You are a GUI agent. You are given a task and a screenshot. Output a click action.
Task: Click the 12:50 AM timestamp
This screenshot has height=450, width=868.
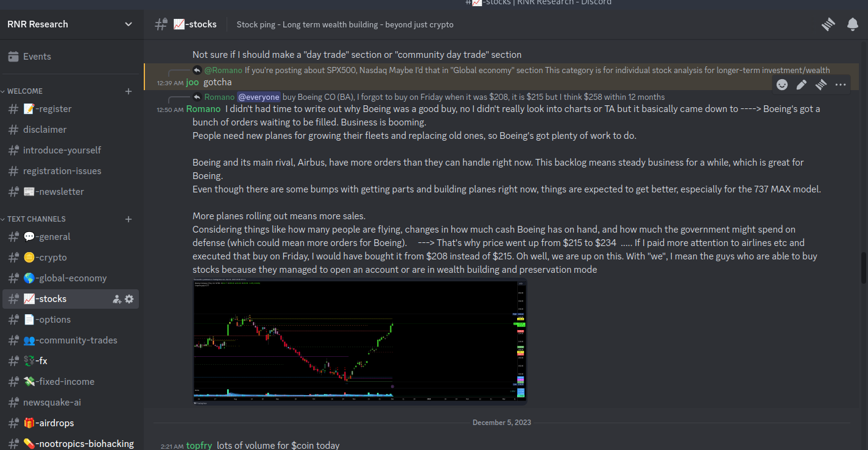[170, 110]
